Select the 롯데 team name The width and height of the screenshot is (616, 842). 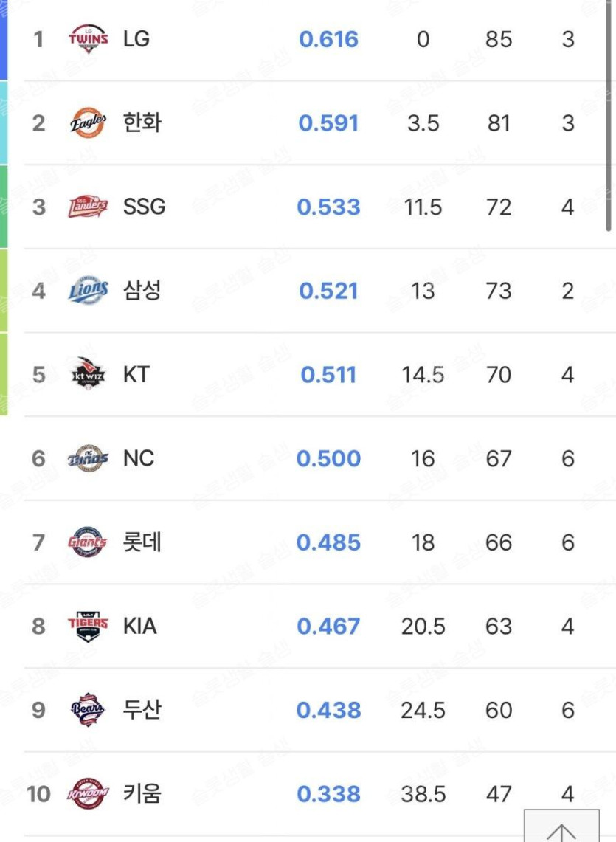pyautogui.click(x=142, y=542)
